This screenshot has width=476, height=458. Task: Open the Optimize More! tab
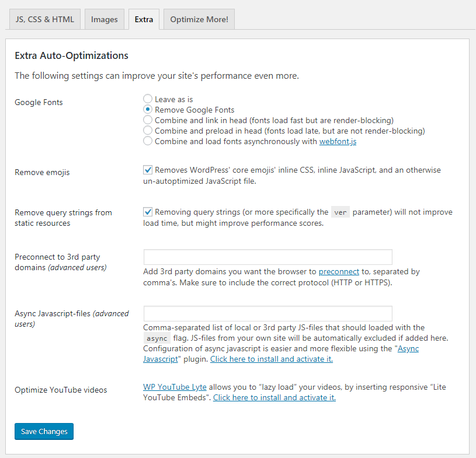pos(199,19)
